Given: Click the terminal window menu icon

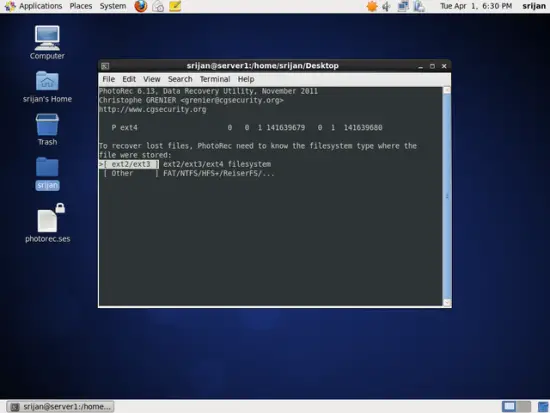Looking at the screenshot, I should [105, 66].
